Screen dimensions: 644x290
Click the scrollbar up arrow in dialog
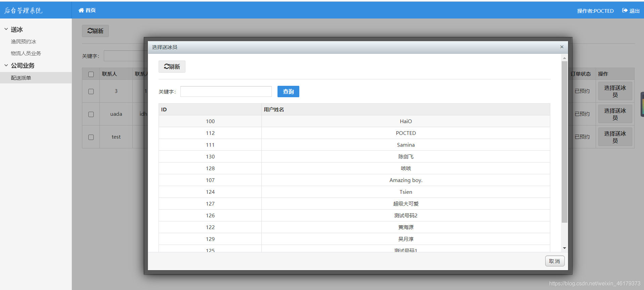(x=564, y=58)
